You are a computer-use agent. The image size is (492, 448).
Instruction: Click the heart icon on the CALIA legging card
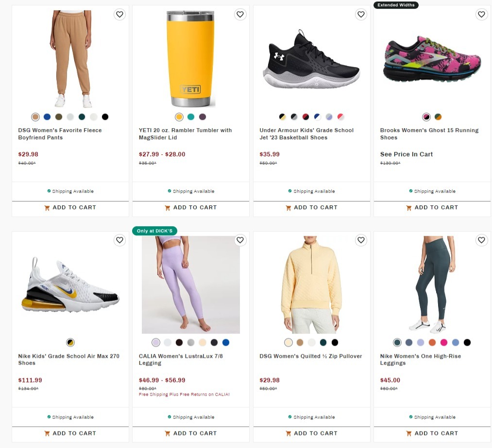click(x=240, y=240)
